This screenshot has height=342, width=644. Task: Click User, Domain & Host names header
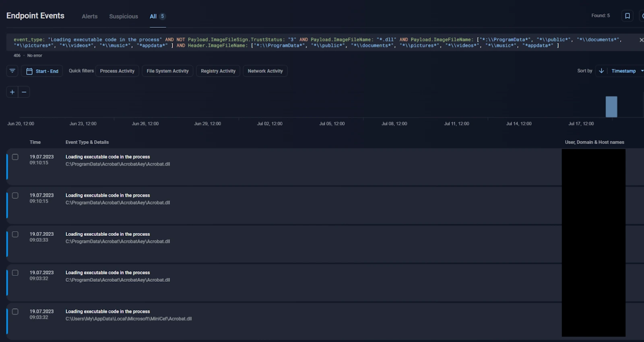[594, 142]
